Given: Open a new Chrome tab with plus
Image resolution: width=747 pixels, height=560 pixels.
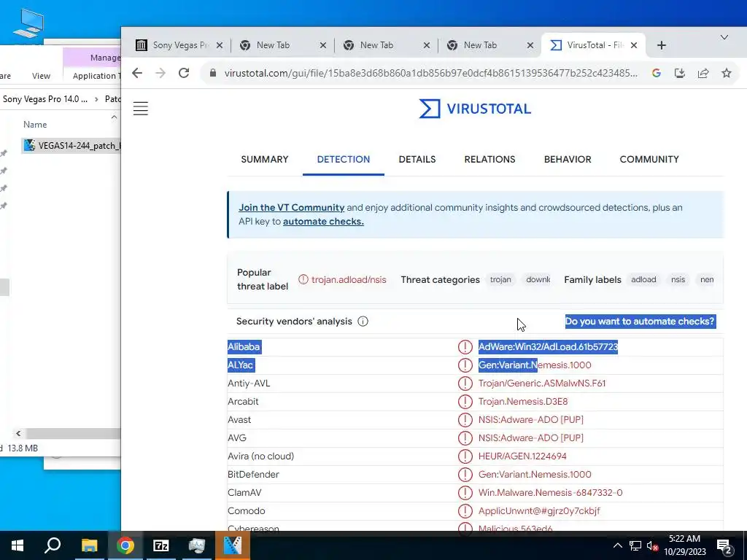Looking at the screenshot, I should pyautogui.click(x=661, y=45).
